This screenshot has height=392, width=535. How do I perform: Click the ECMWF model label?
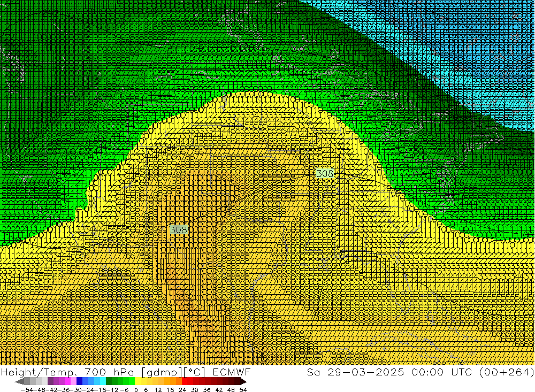pyautogui.click(x=232, y=372)
